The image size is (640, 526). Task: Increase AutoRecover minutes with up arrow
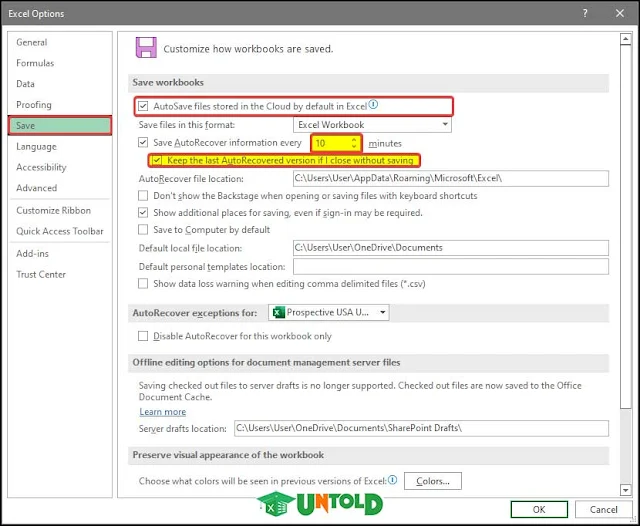point(354,140)
